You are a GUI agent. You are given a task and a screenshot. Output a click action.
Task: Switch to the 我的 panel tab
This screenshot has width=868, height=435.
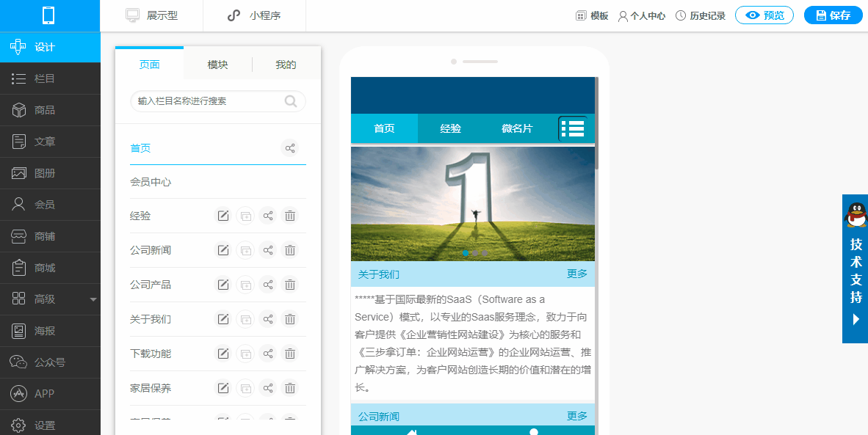pos(286,65)
